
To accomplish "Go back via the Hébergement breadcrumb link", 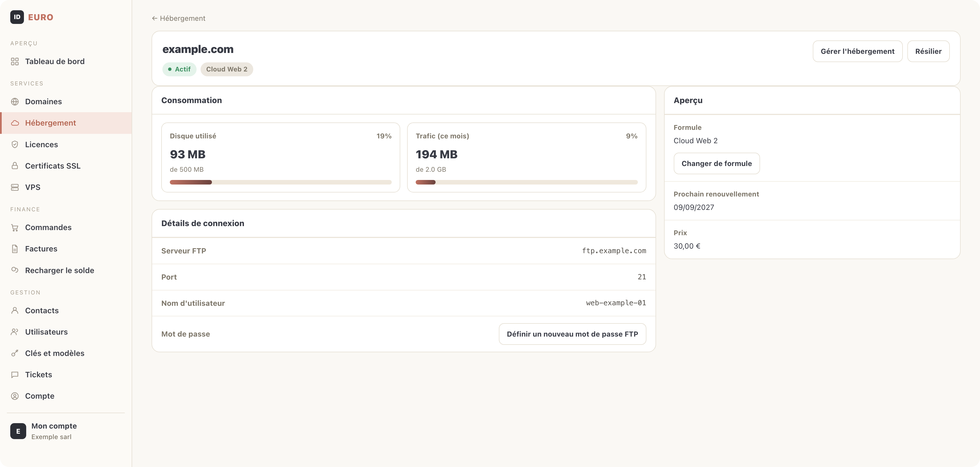I will click(x=178, y=18).
